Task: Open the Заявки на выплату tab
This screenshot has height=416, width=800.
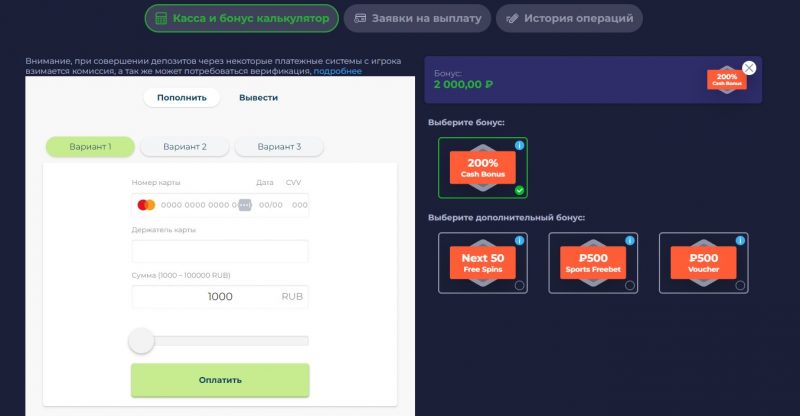Action: [x=417, y=18]
